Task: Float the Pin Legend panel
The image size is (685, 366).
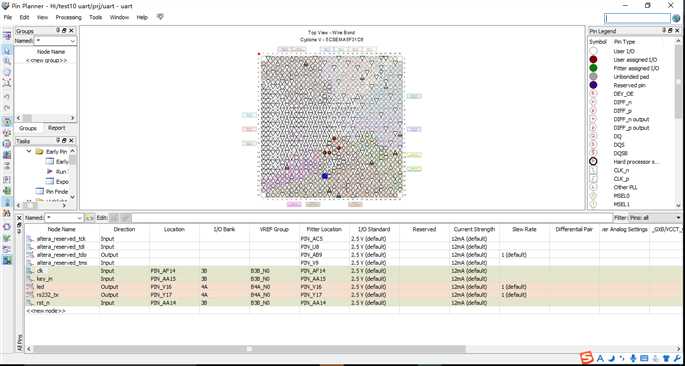Action: click(x=671, y=31)
